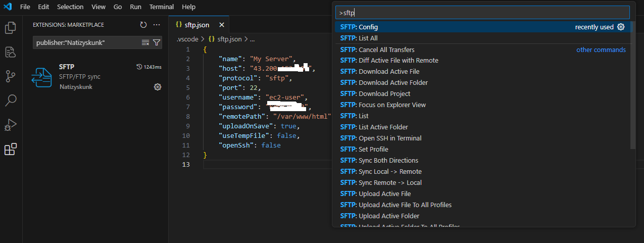The width and height of the screenshot is (644, 243).
Task: Clear the extensions search results
Action: [x=145, y=43]
